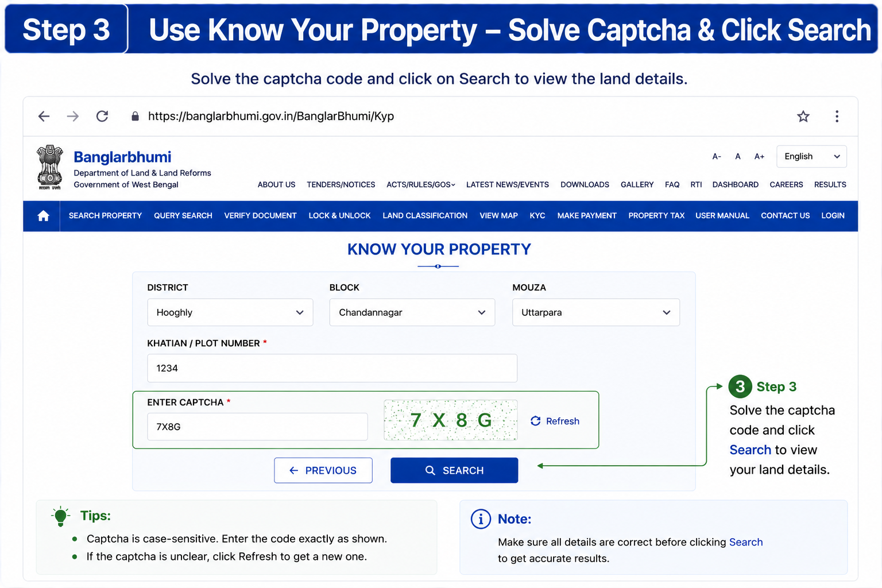This screenshot has width=882, height=588.
Task: Select USER MANUAL in navbar
Action: click(722, 215)
